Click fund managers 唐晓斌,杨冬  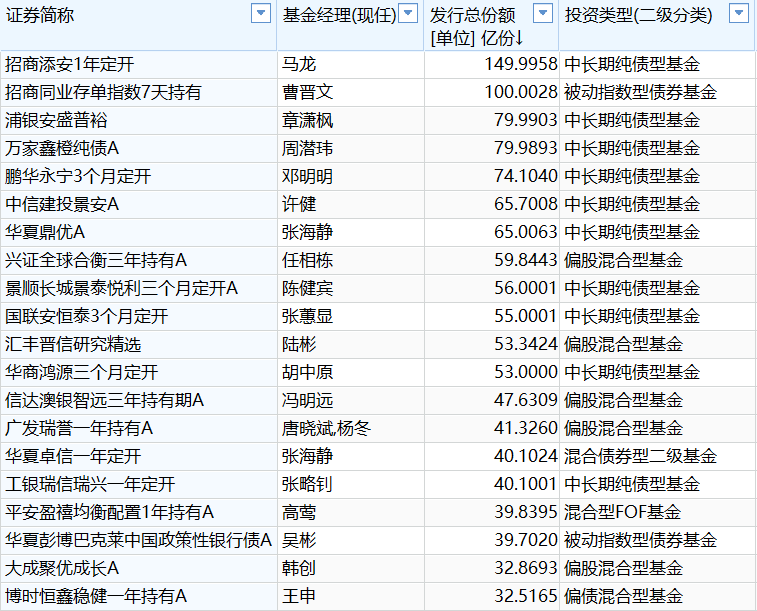(x=326, y=428)
